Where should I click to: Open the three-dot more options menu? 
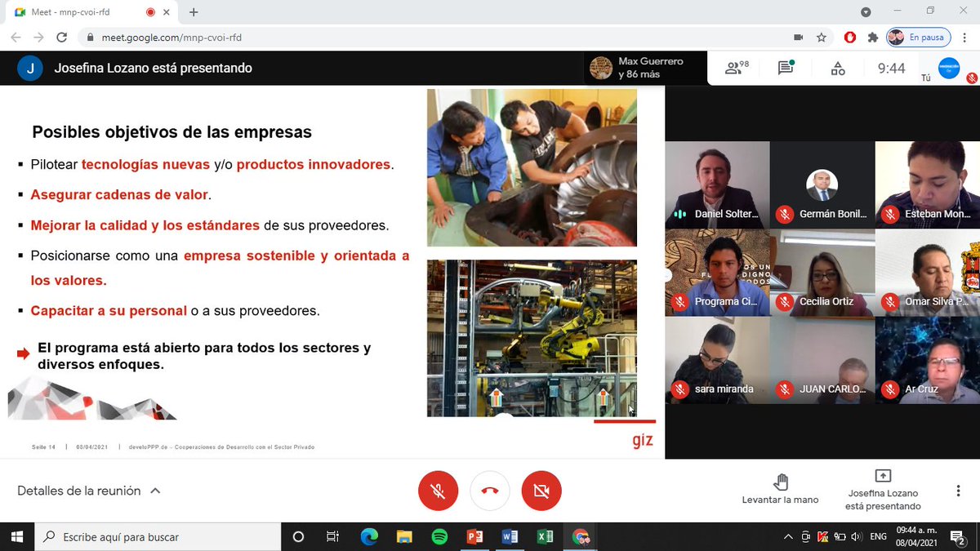point(957,491)
